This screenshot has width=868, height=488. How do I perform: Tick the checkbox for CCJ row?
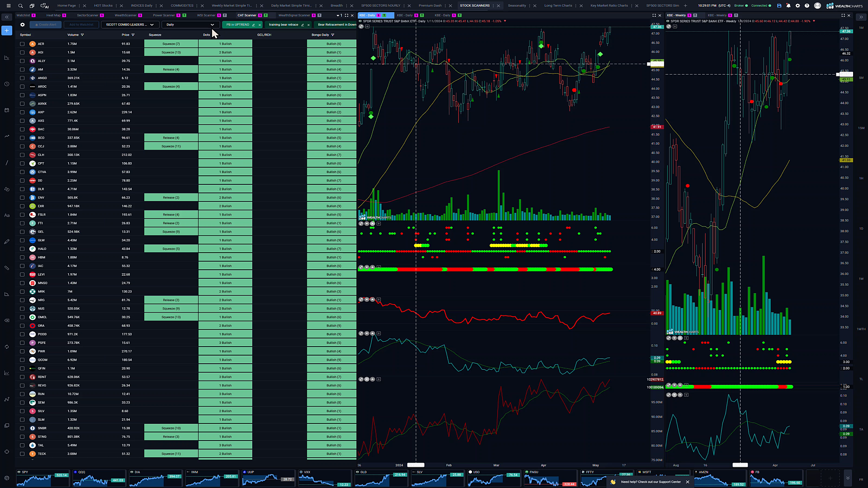(22, 146)
